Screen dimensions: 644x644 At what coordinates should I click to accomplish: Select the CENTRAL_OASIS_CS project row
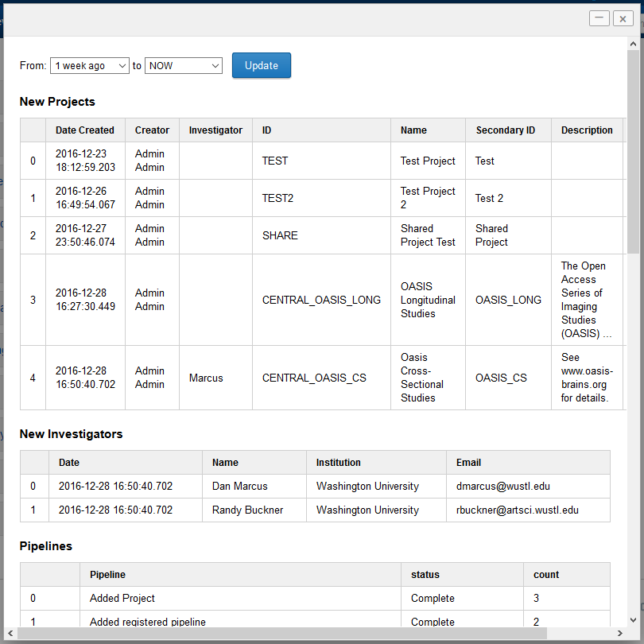tap(321, 378)
